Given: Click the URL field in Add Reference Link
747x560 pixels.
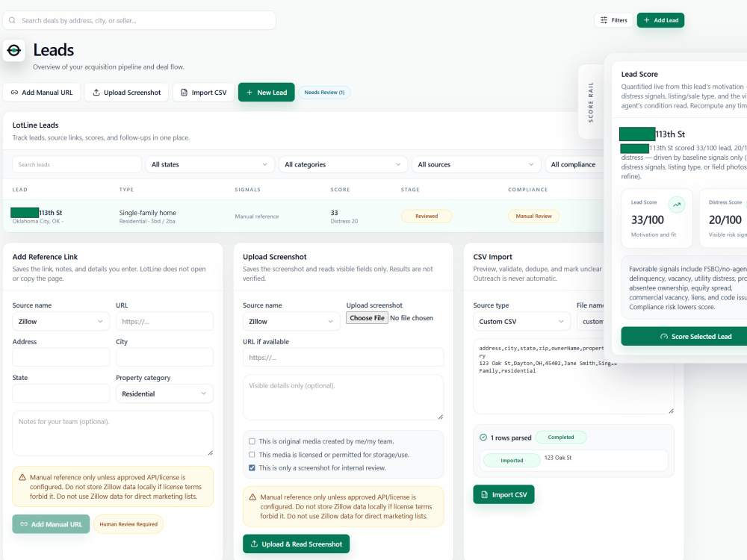Looking at the screenshot, I should tap(164, 321).
